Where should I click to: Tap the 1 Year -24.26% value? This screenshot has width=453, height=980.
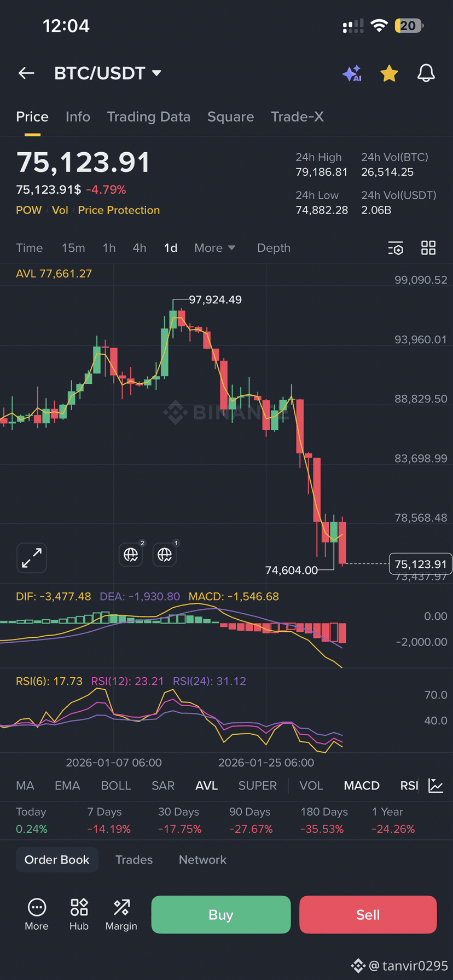393,829
